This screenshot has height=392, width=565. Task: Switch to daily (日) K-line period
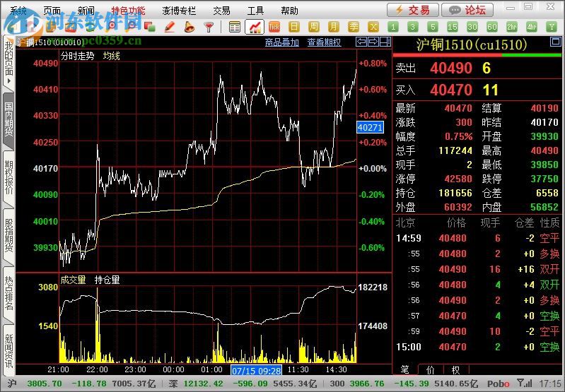294,27
